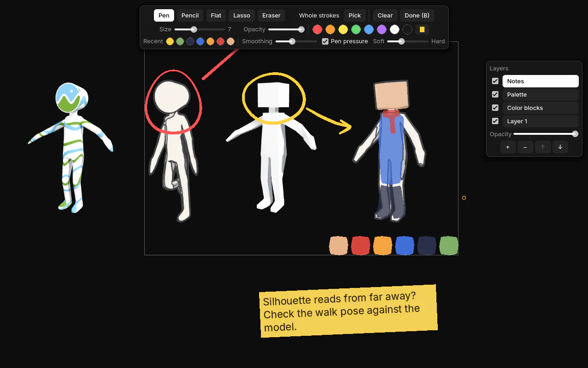The image size is (588, 368).
Task: Select the Pen tool
Action: point(164,15)
